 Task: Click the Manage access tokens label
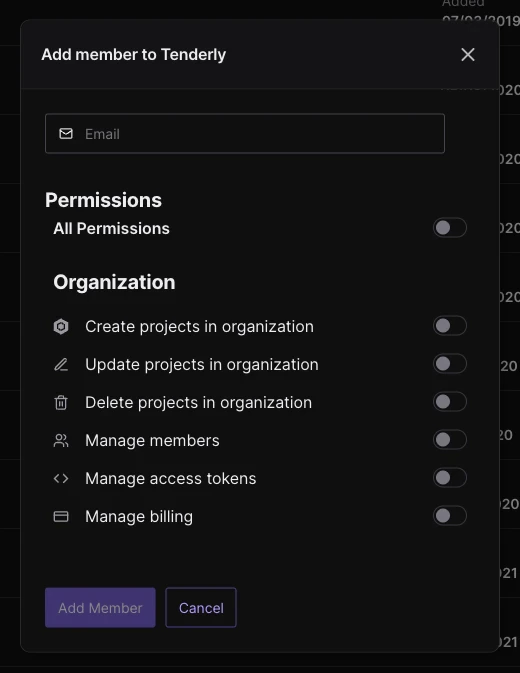point(170,479)
